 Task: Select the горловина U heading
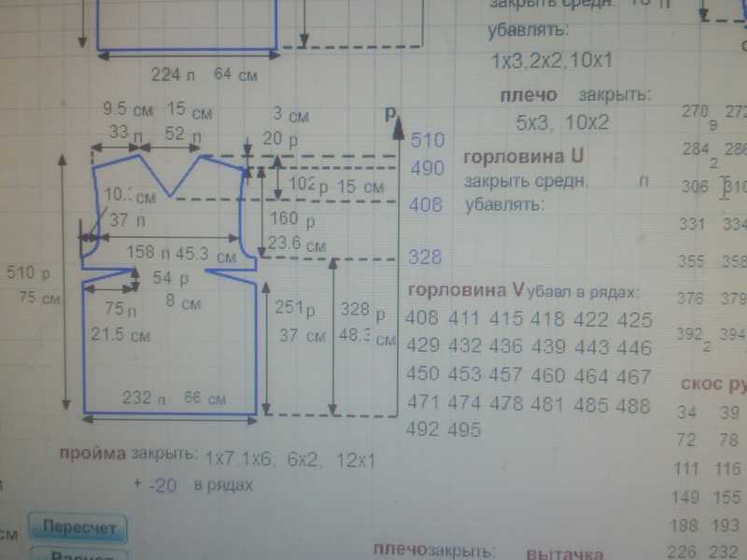click(524, 157)
